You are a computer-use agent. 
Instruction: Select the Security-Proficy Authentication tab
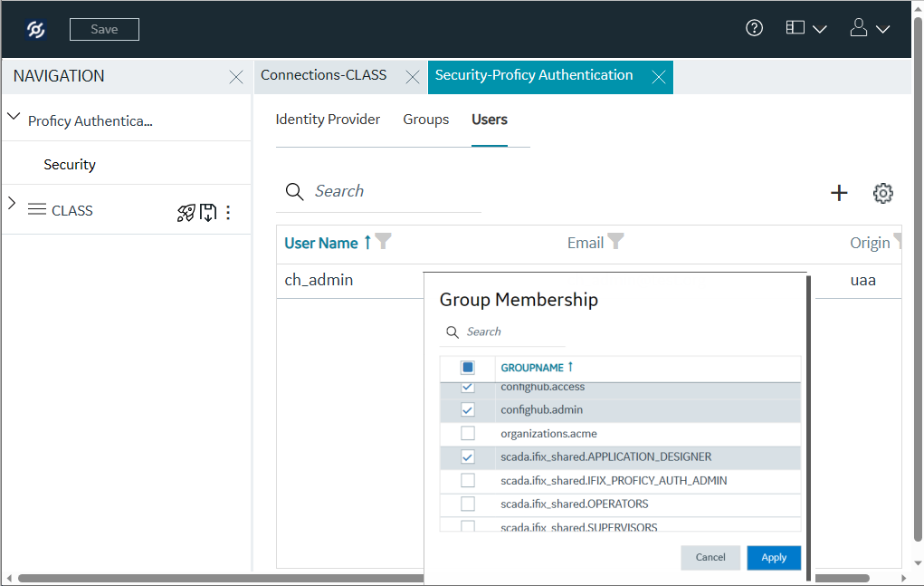[x=534, y=75]
